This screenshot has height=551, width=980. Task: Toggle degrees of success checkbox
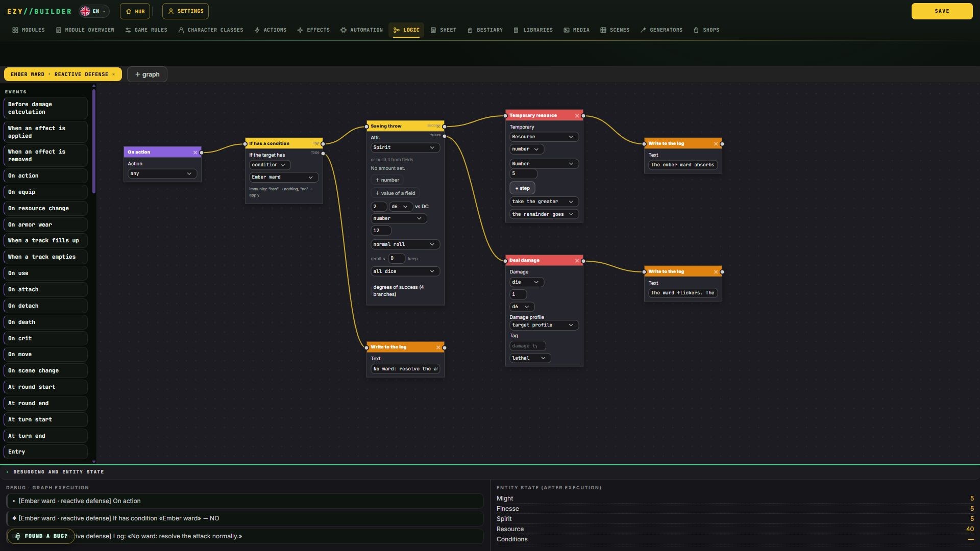click(372, 291)
